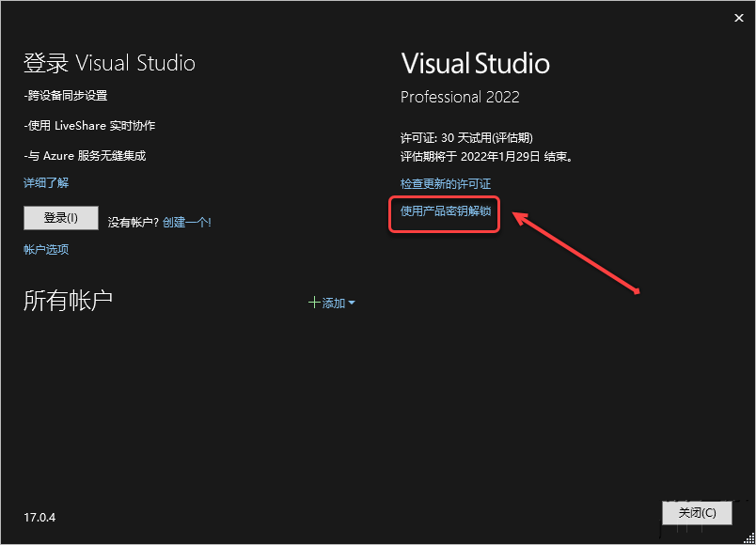
Task: Click the Professional 2022 edition text
Action: pos(460,97)
